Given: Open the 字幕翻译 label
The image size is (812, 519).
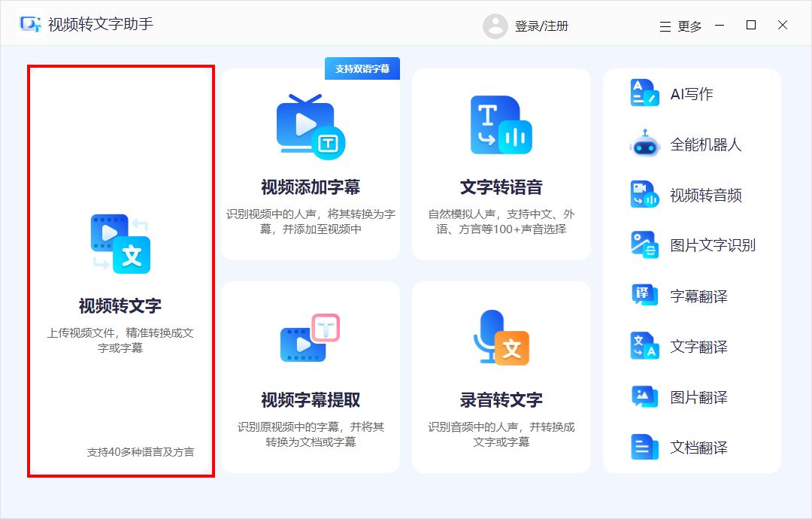Looking at the screenshot, I should point(698,296).
